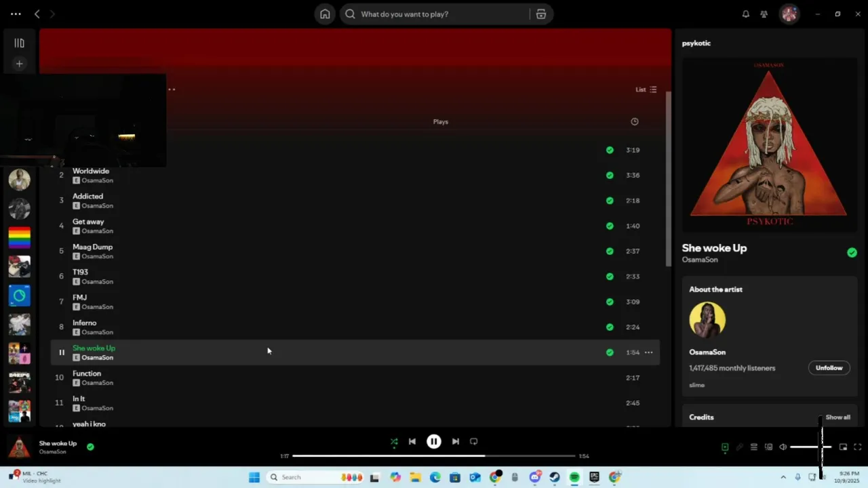Viewport: 868px width, 488px height.
Task: Select the Function track row
Action: 355,378
